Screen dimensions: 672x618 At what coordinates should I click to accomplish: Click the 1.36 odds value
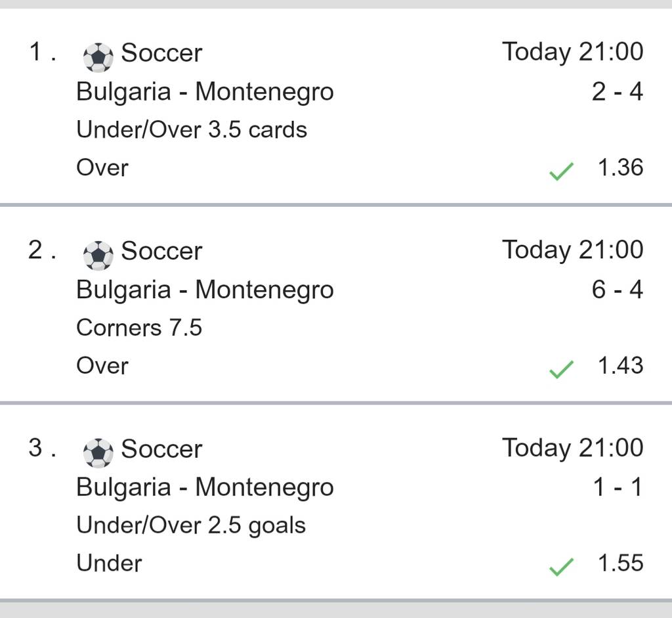(620, 167)
